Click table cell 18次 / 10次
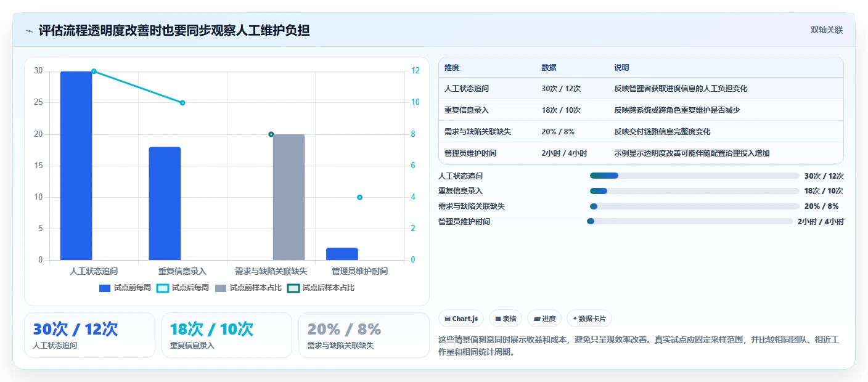 (561, 110)
